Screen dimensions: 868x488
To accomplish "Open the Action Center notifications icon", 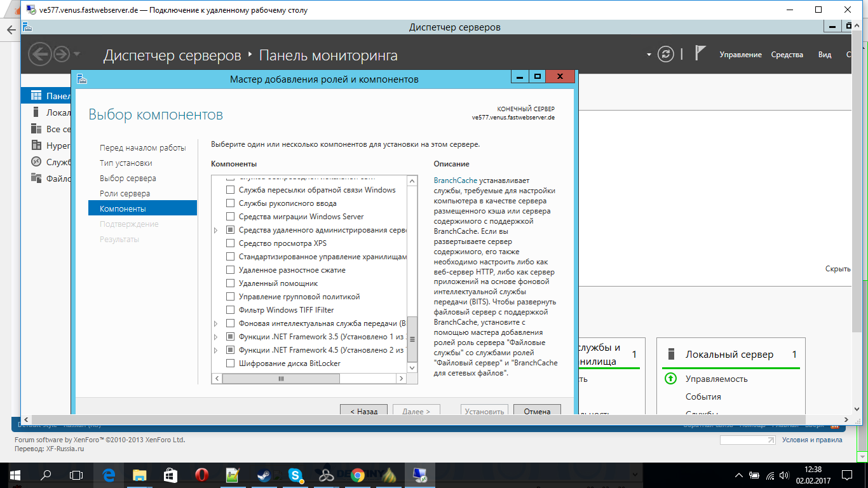I will [848, 475].
